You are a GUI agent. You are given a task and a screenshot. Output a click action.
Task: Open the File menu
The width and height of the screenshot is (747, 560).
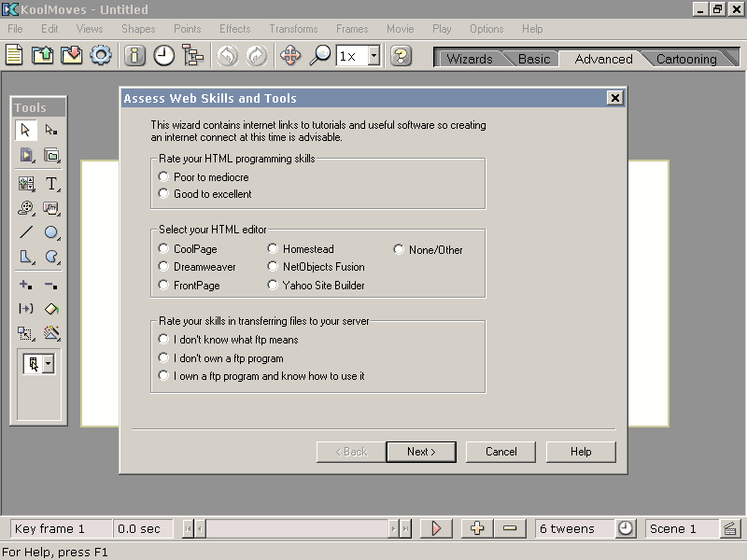click(x=15, y=29)
